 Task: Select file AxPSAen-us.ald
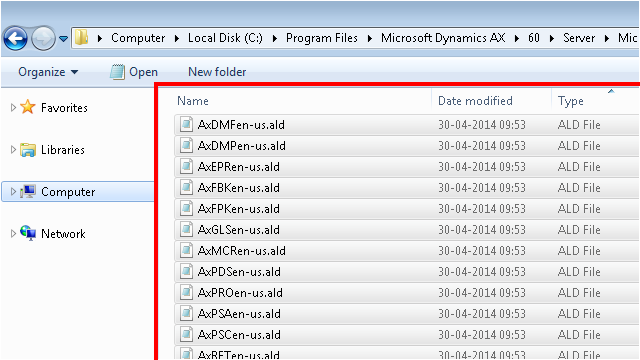tap(239, 314)
